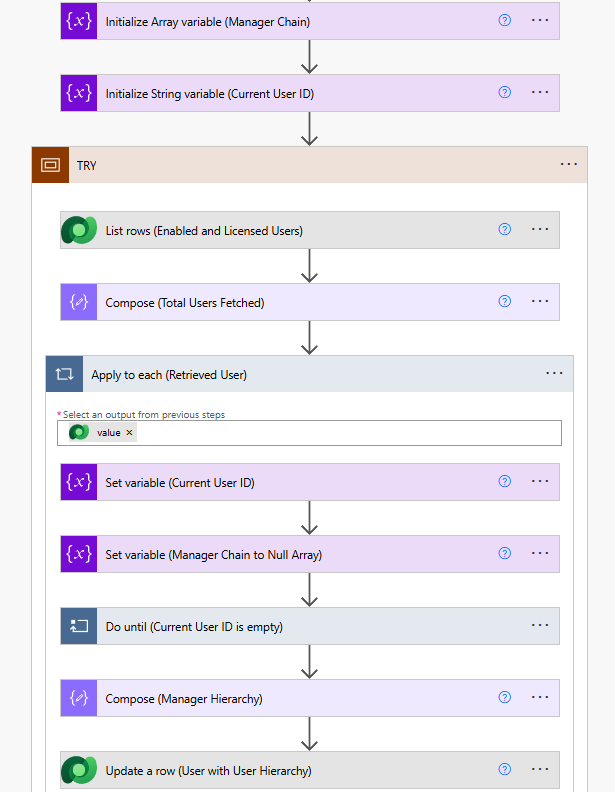Click the TRY scope icon

(50, 165)
